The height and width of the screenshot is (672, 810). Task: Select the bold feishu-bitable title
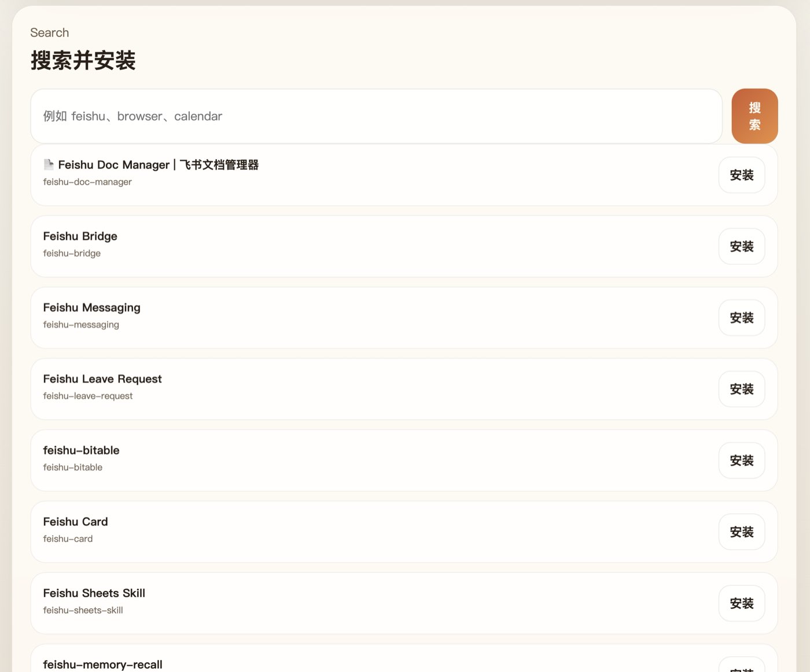coord(81,450)
